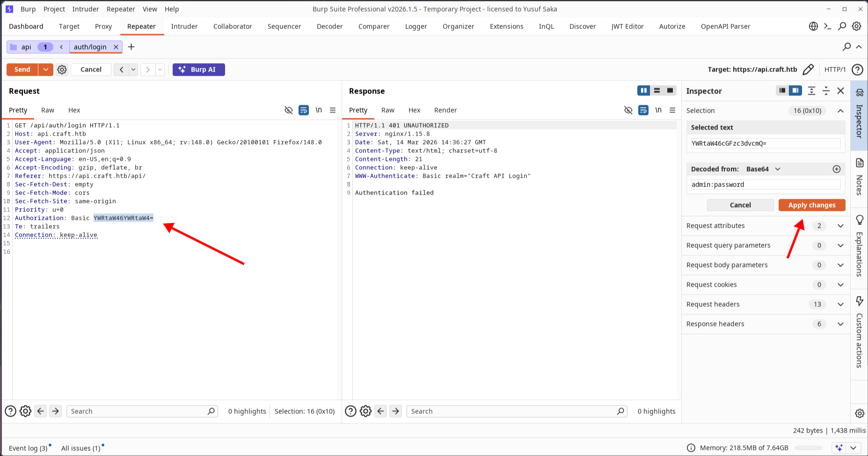This screenshot has width=868, height=456.
Task: Open Repeater request settings gear
Action: tap(62, 70)
